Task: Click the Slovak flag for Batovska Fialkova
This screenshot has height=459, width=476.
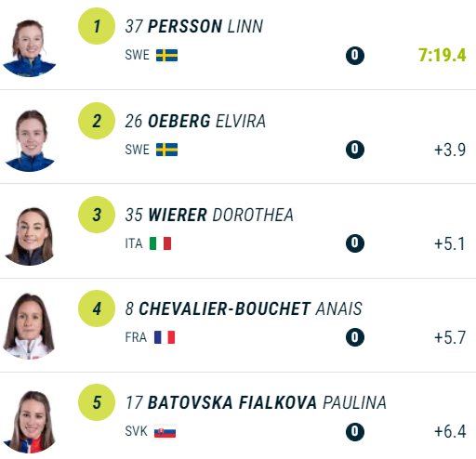Action: point(165,431)
